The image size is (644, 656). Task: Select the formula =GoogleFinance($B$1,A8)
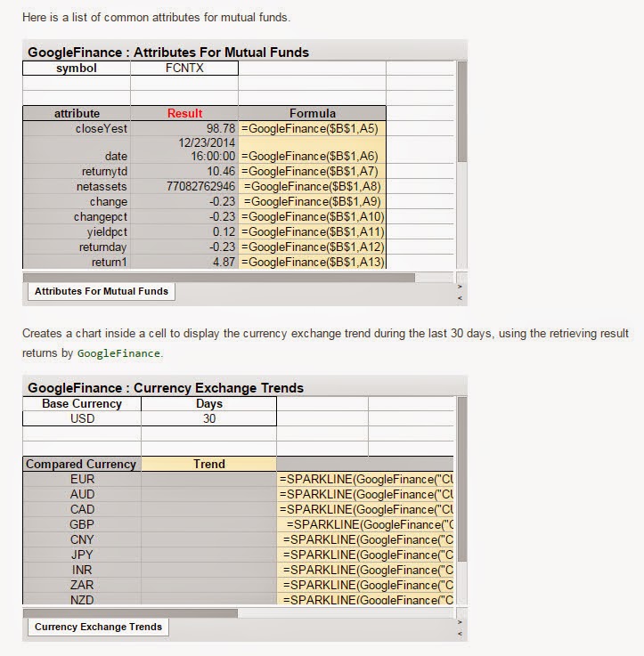(313, 186)
